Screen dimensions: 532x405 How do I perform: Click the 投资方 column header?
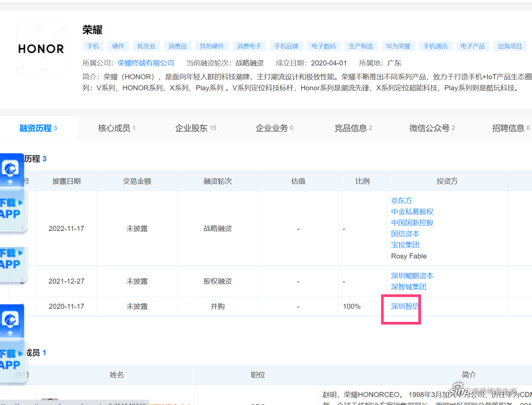pos(447,181)
